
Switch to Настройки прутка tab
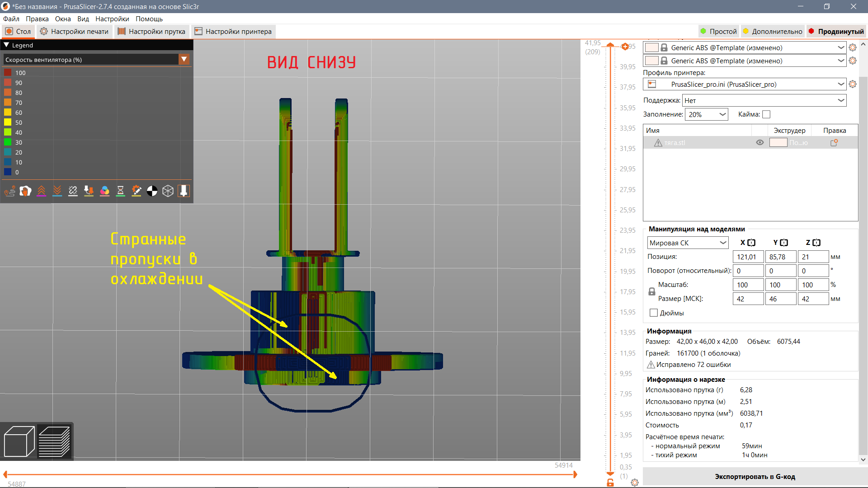[x=151, y=31]
